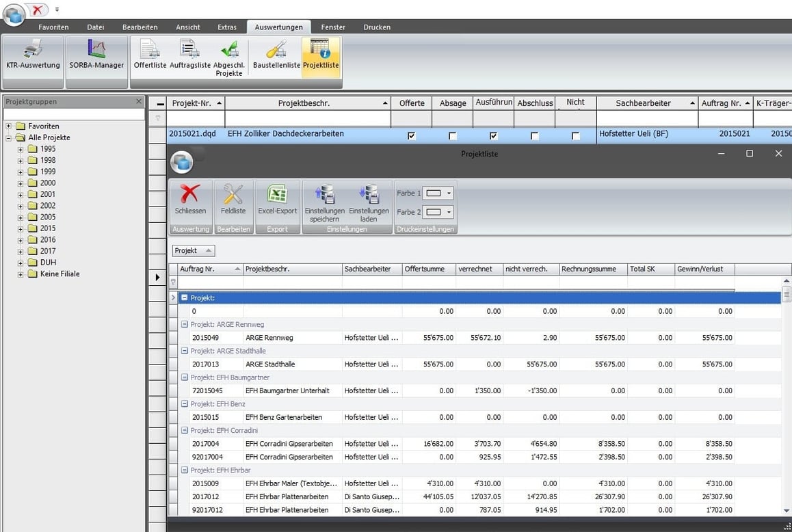Open the Drucken tab

pos(377,27)
